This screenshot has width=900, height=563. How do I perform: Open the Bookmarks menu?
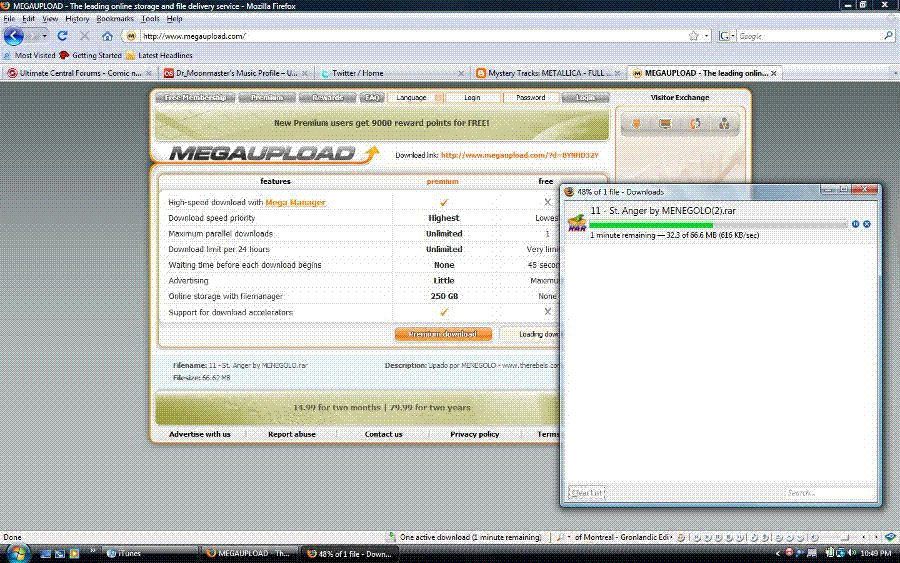coord(115,18)
